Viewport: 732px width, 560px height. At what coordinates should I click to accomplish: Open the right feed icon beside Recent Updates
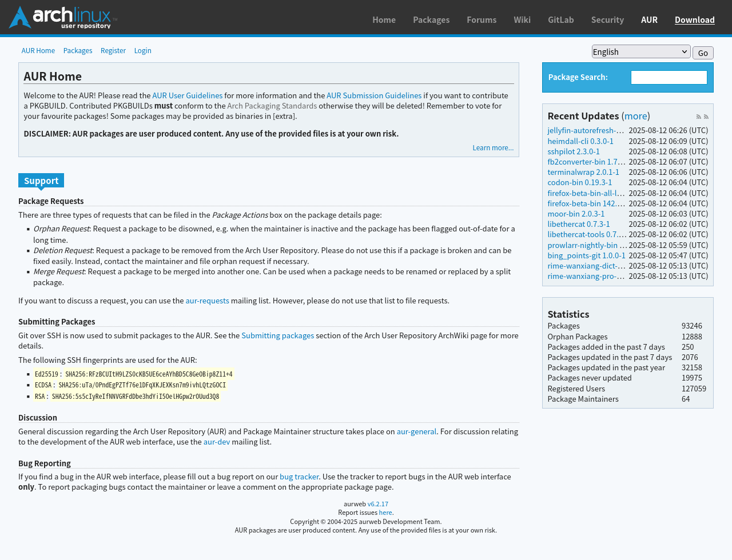[706, 117]
